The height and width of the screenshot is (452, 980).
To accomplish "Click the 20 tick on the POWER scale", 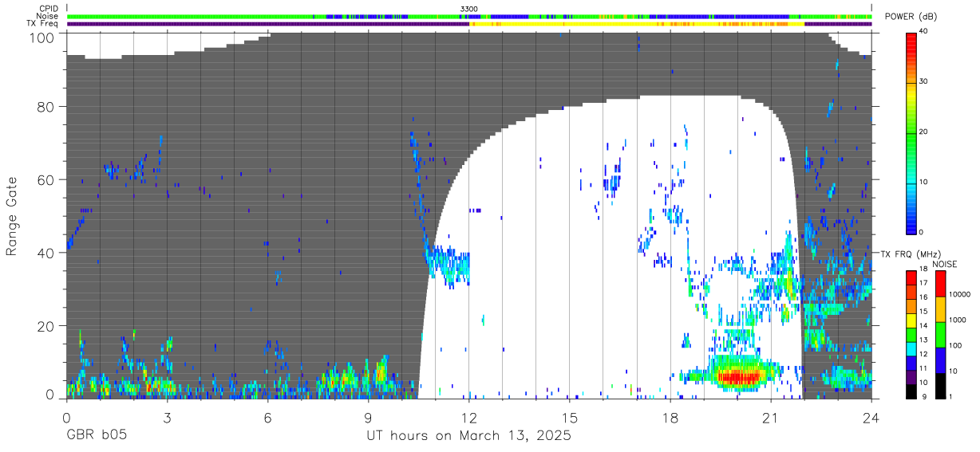I will coord(923,132).
